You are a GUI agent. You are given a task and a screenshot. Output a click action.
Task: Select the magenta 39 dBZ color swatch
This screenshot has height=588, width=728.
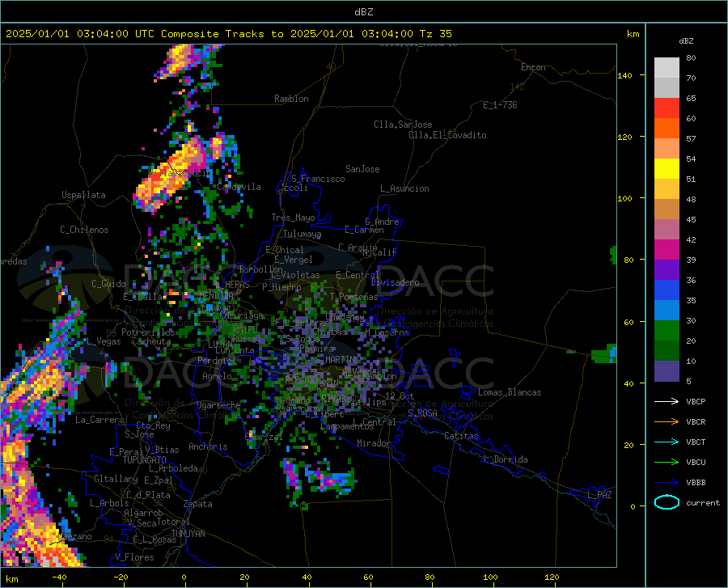coord(667,250)
